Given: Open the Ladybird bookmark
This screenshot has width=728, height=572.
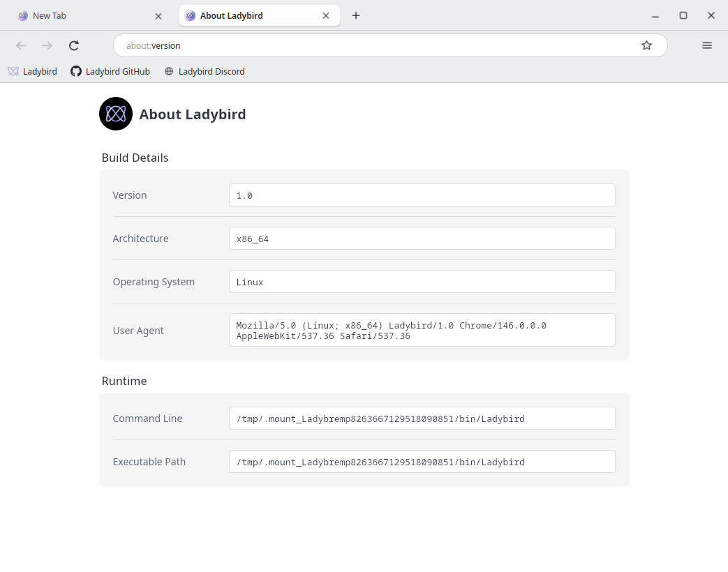Looking at the screenshot, I should coord(33,71).
